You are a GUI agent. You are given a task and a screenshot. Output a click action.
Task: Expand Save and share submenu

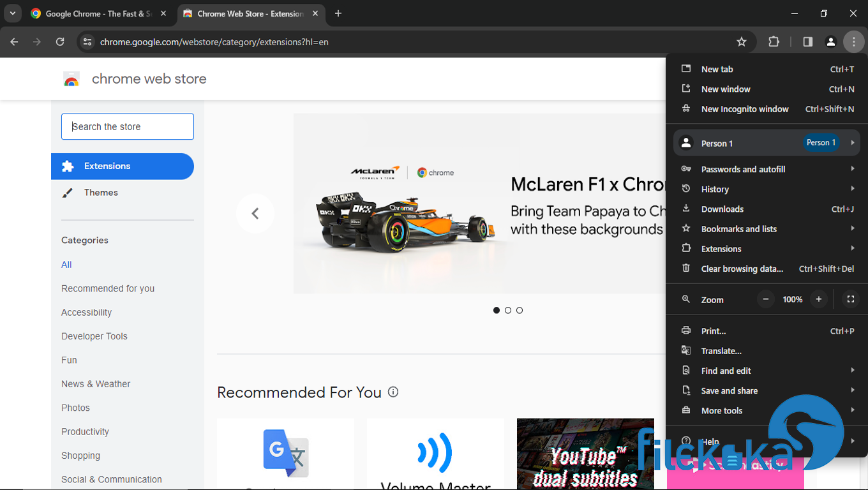(767, 390)
